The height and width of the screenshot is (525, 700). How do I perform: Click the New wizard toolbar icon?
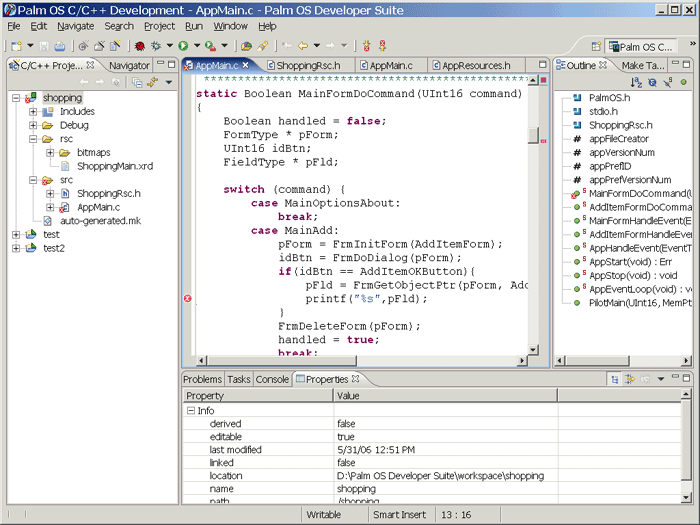point(17,46)
